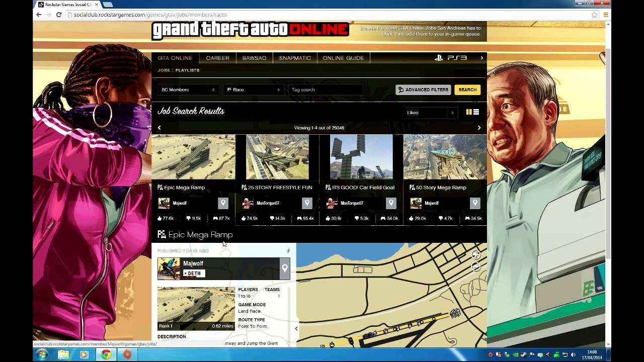644x362 pixels.
Task: Zoom out on the job map
Action: click(475, 266)
